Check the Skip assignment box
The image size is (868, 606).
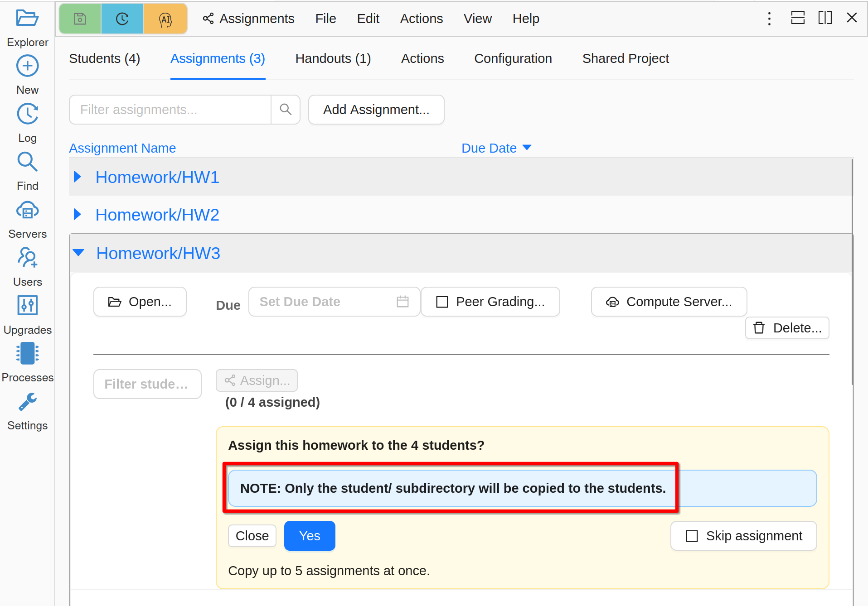(692, 536)
